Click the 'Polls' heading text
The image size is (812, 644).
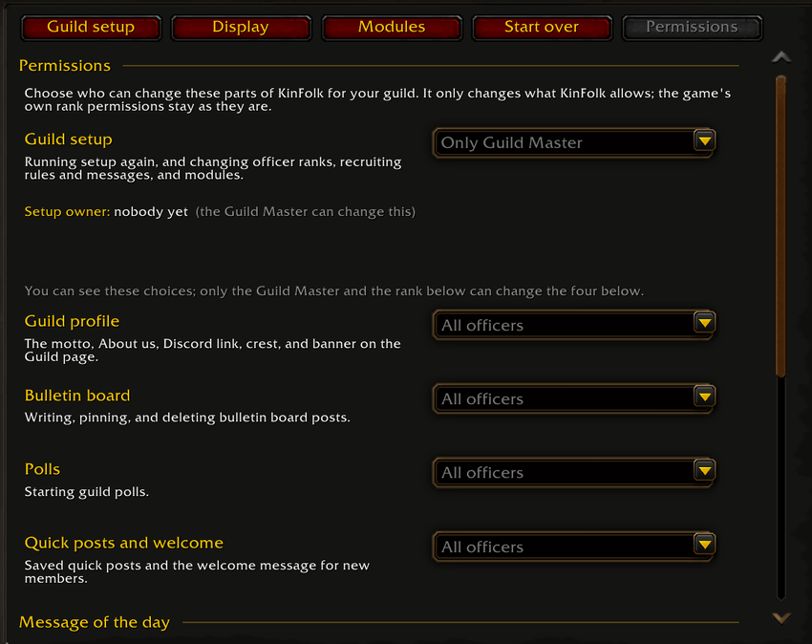(42, 469)
